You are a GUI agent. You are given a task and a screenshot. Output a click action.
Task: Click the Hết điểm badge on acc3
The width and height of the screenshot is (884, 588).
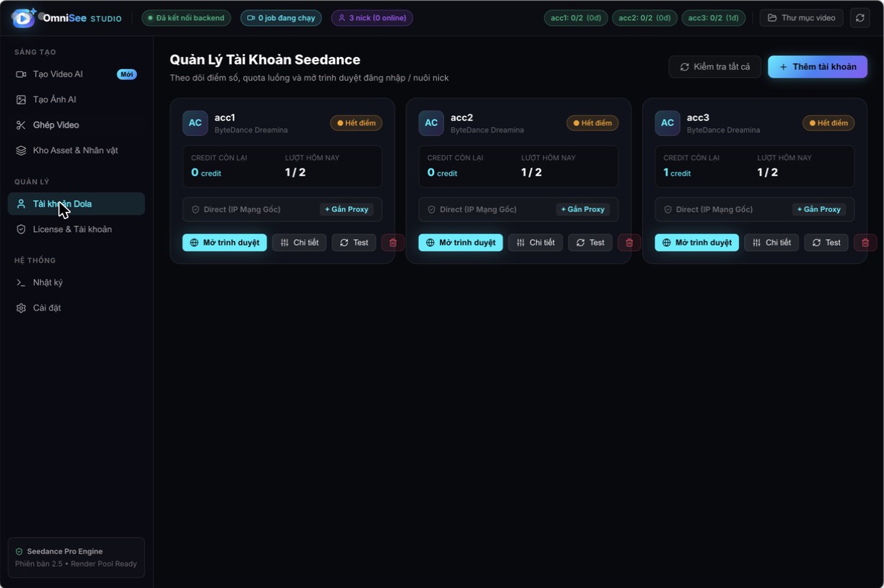[828, 123]
